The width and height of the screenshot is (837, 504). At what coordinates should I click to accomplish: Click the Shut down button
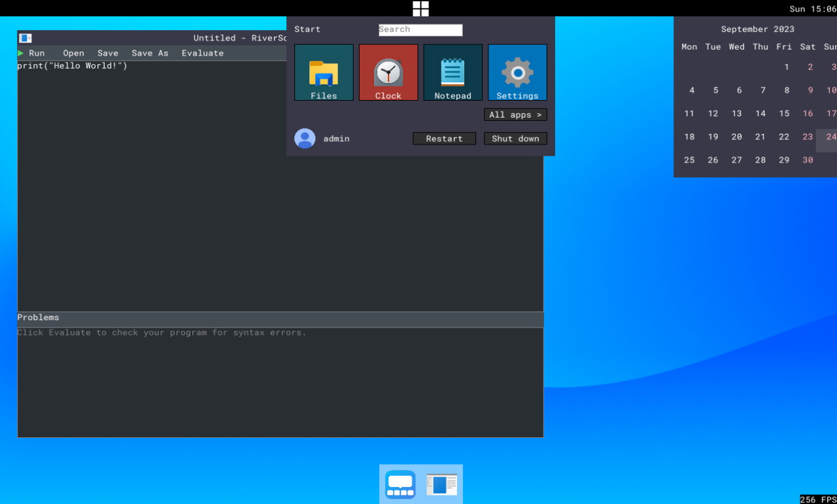coord(515,139)
